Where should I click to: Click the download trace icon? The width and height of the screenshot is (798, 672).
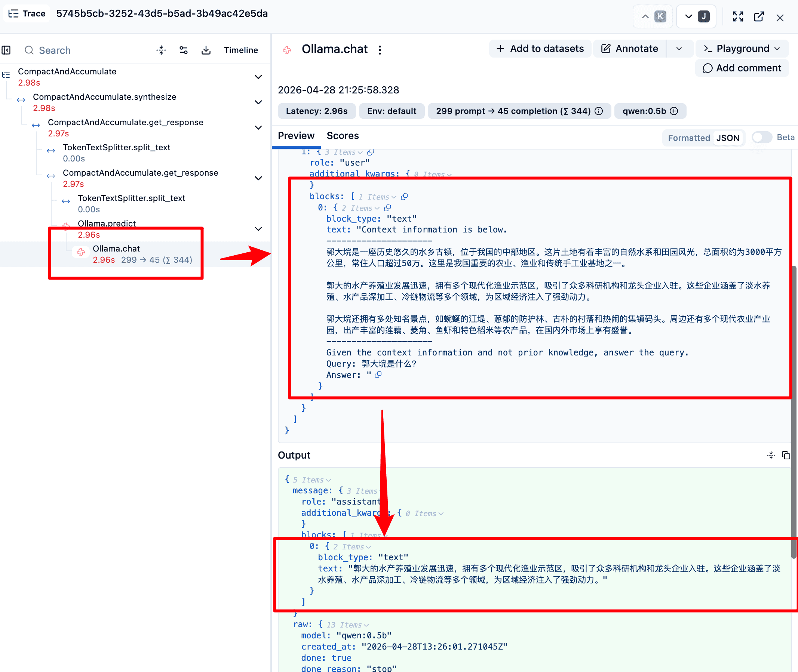click(206, 50)
